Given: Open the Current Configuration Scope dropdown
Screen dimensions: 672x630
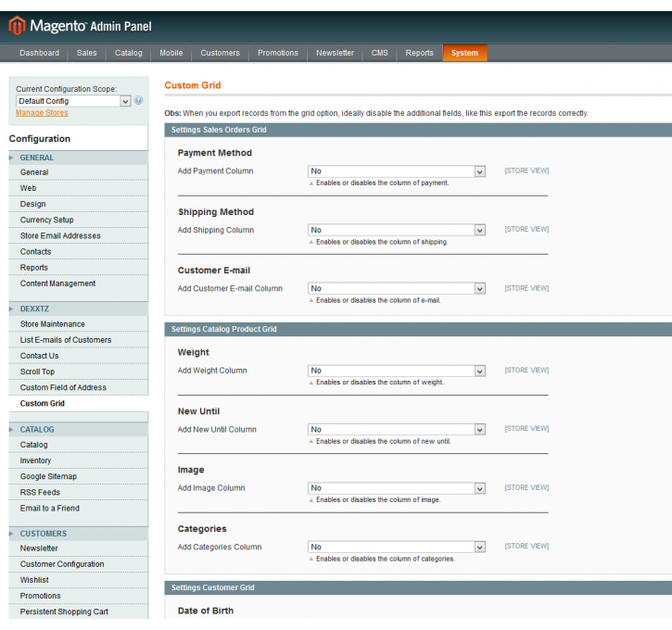Looking at the screenshot, I should pos(73,101).
